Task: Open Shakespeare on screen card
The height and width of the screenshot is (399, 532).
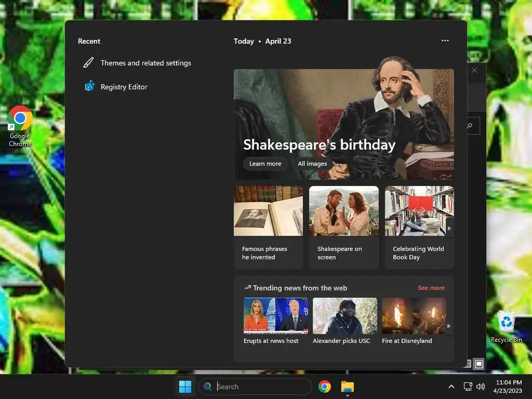Action: [344, 228]
